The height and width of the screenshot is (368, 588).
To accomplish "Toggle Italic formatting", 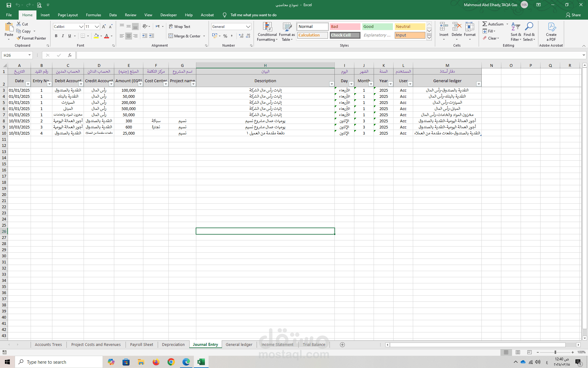I will click(x=63, y=36).
